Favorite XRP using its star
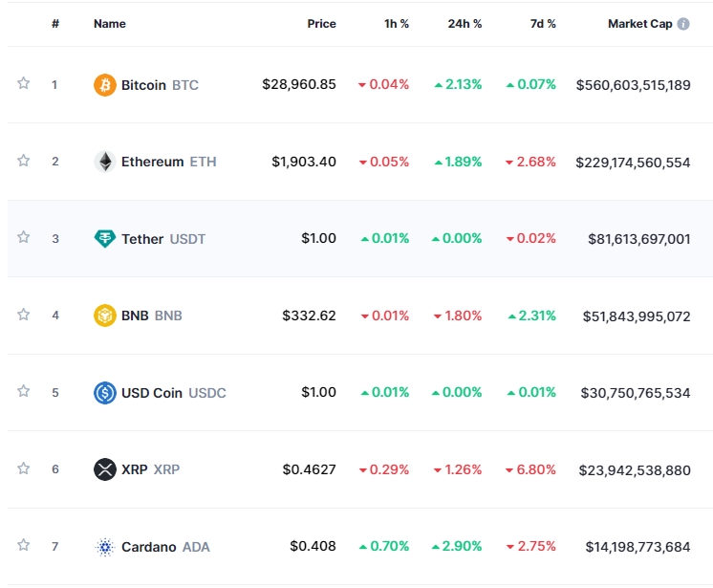Viewport: 713px width, 588px height. coord(24,468)
